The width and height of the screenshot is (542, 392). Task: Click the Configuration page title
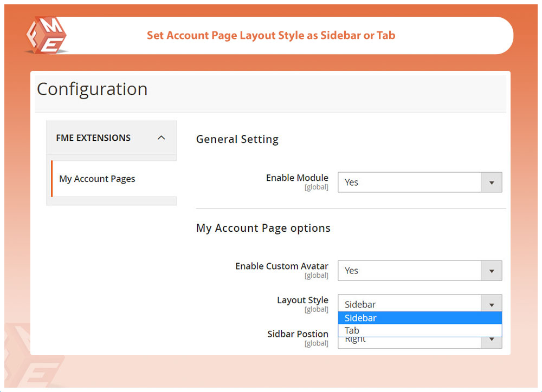tap(92, 89)
